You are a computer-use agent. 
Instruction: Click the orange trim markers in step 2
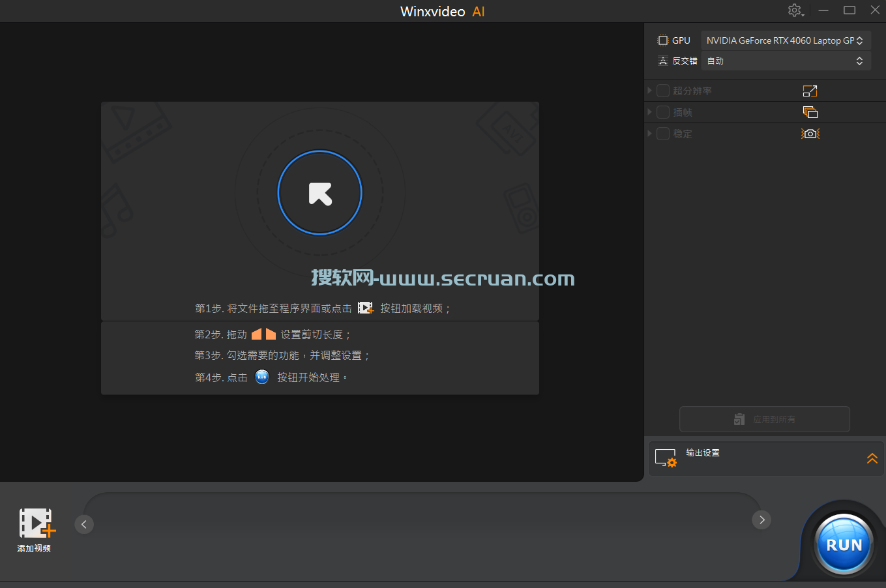point(263,334)
